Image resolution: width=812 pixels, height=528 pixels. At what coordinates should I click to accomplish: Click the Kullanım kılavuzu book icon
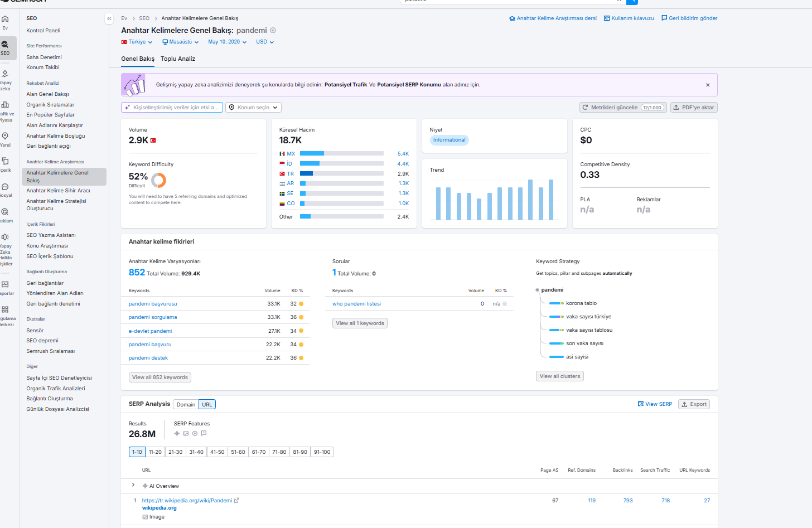click(x=607, y=18)
